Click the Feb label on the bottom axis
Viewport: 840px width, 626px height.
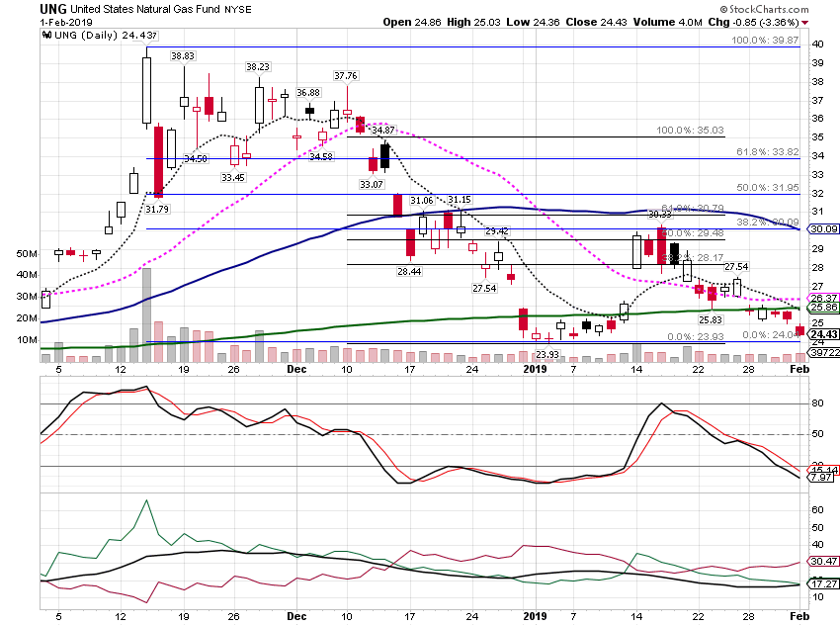tap(799, 616)
